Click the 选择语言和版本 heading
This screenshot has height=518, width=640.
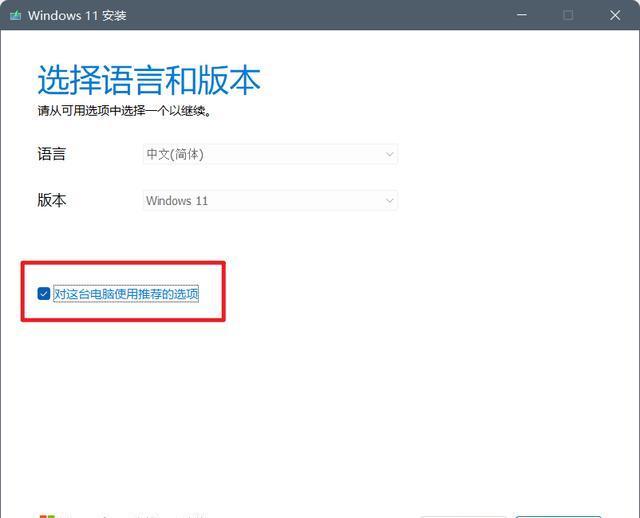[x=149, y=80]
